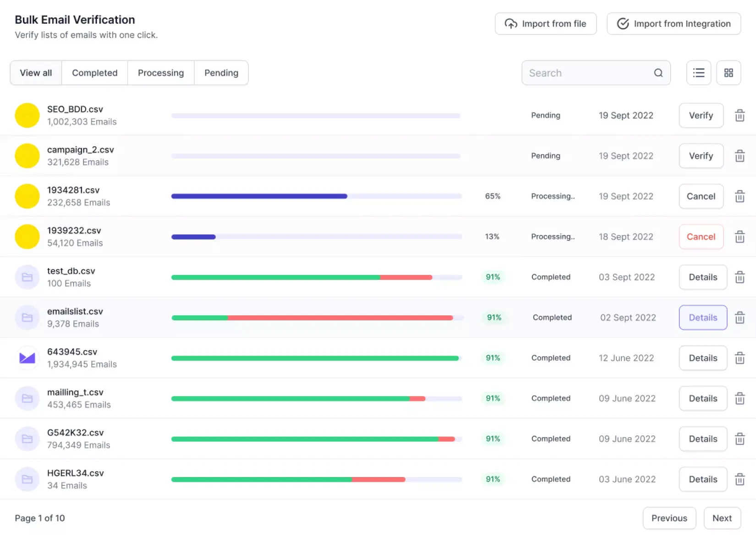Image resolution: width=756 pixels, height=538 pixels.
Task: Click the mail icon beside 643945.csv
Action: tap(27, 358)
